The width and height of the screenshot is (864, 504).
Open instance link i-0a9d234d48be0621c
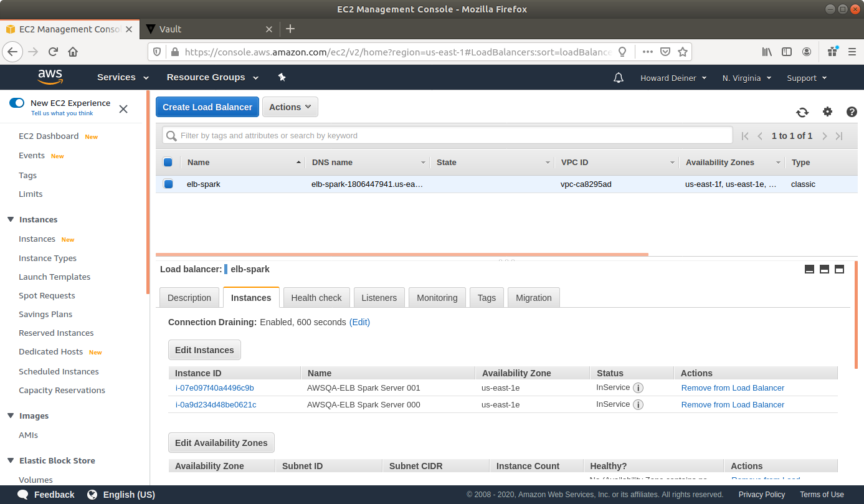tap(216, 404)
